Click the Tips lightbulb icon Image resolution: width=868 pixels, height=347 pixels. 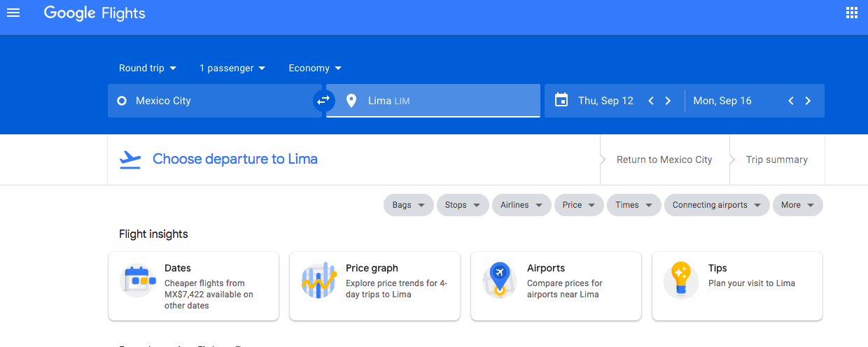[680, 281]
